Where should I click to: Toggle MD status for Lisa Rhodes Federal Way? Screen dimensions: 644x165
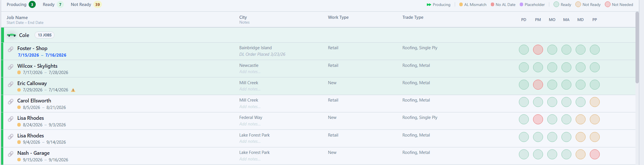[580, 119]
